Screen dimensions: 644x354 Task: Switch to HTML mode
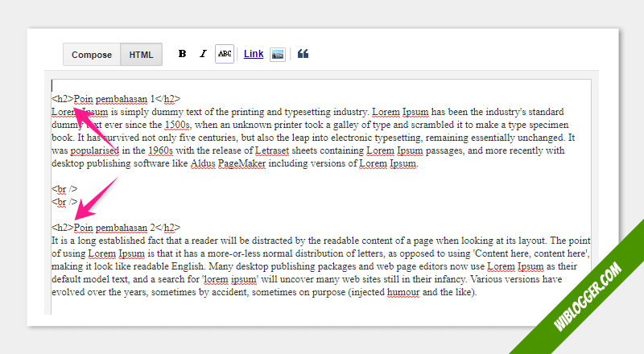pyautogui.click(x=142, y=55)
